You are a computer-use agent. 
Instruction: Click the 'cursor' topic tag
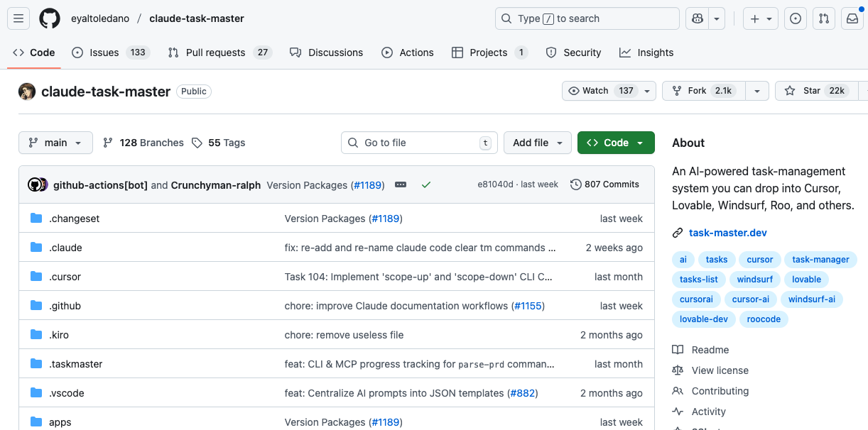coord(759,260)
